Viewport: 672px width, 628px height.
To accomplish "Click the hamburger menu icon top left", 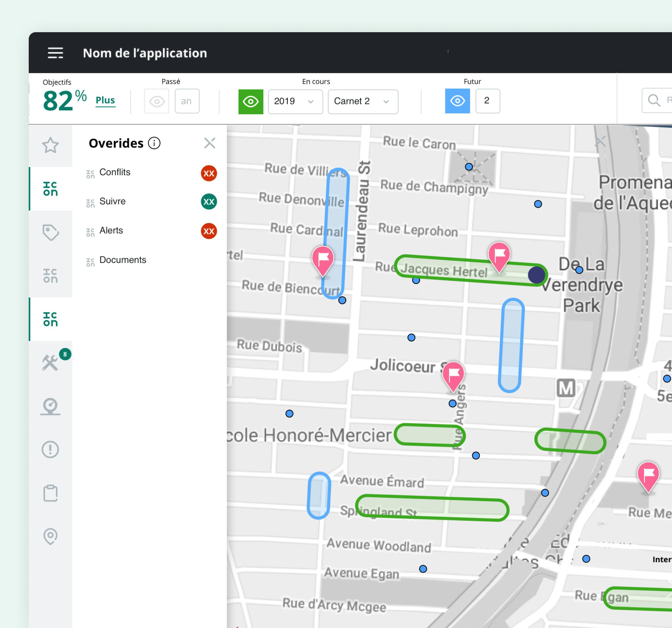I will 56,52.
